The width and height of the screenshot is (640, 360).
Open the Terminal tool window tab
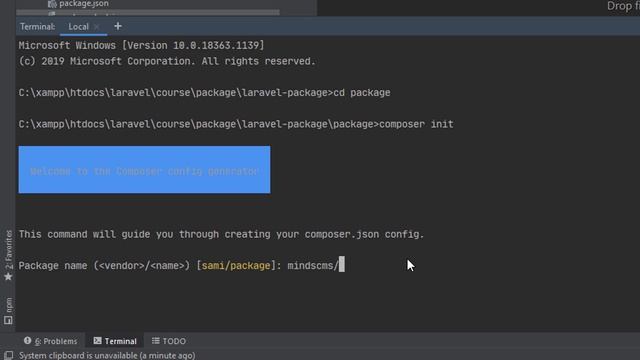115,341
